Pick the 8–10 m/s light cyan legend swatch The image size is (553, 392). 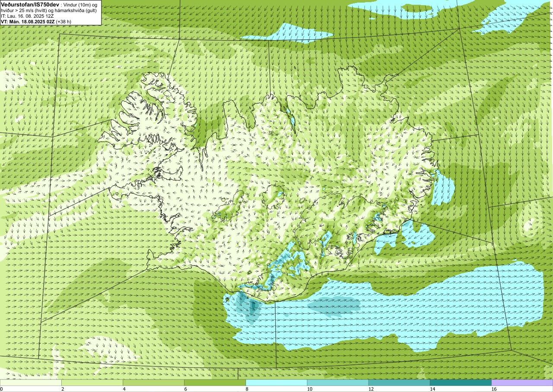(x=276, y=383)
